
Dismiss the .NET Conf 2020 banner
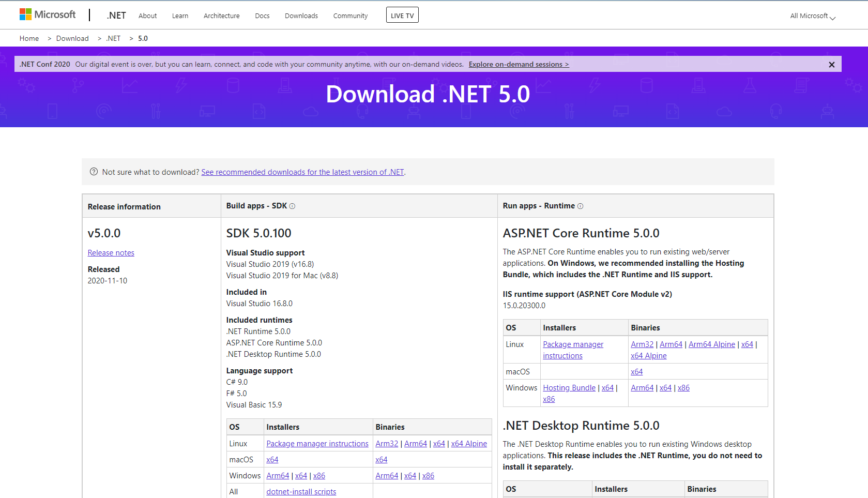click(831, 64)
